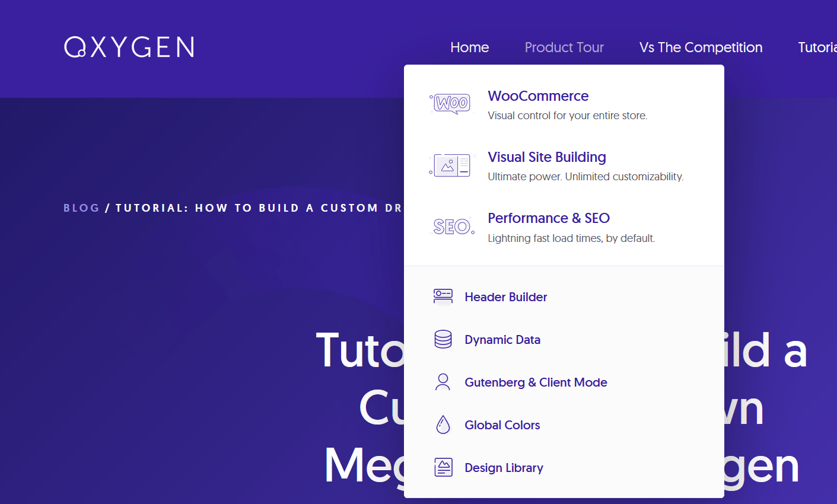Click the WooCommerce Woo icon
Image resolution: width=837 pixels, height=504 pixels.
(451, 104)
